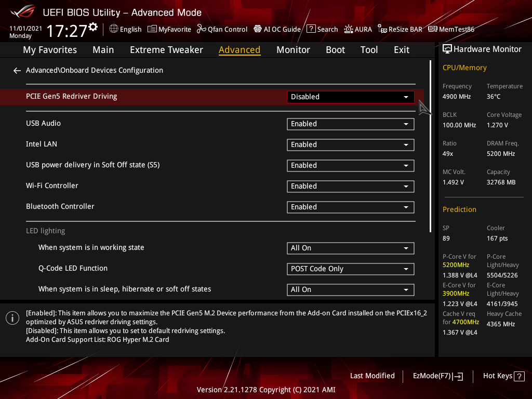532x399 pixels.
Task: Click the settings list scrollbar
Action: 430,146
